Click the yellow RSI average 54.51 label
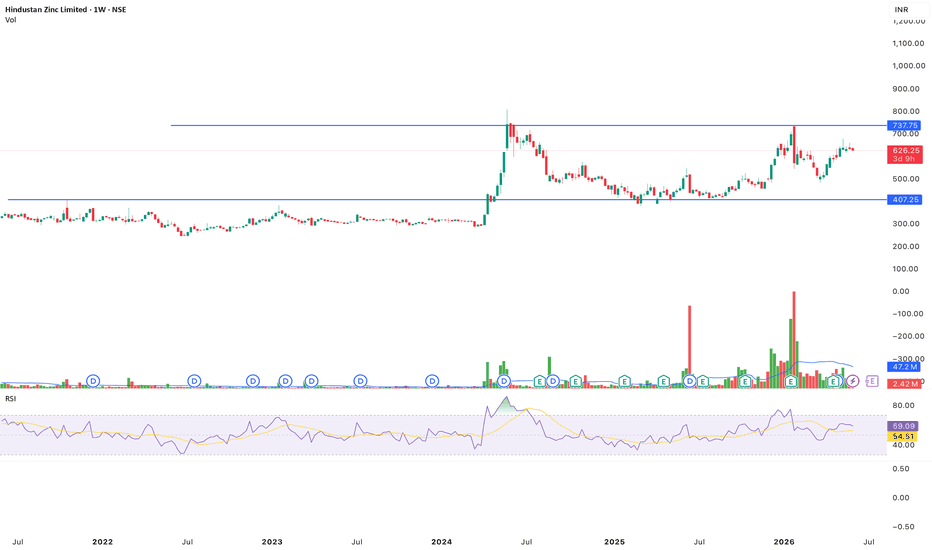The image size is (932, 550). (903, 436)
